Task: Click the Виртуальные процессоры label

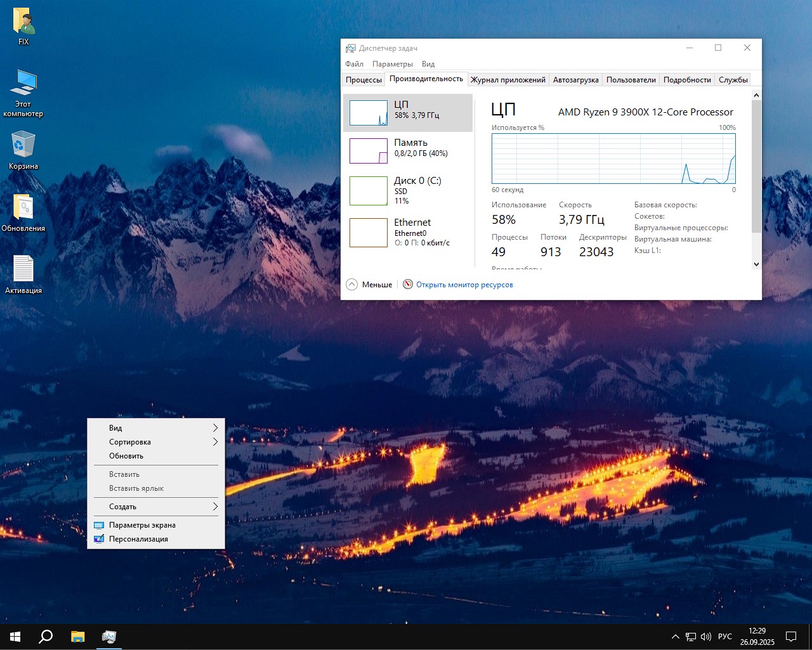Action: [681, 228]
